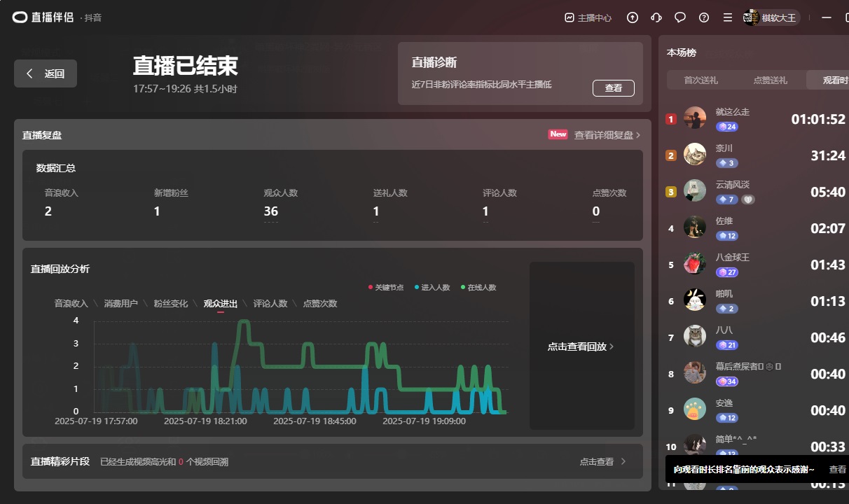Click rank 1 badge in the leaderboard

pyautogui.click(x=670, y=119)
